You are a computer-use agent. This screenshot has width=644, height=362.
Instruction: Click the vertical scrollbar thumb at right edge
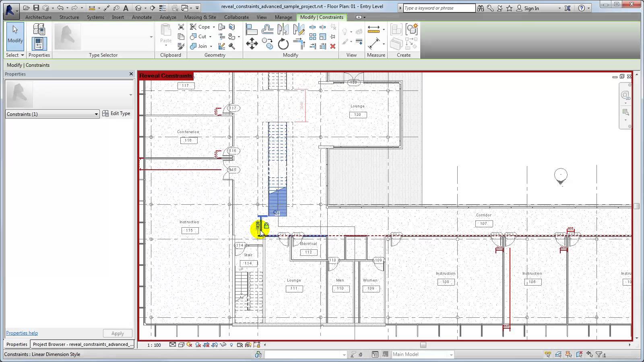click(x=636, y=206)
